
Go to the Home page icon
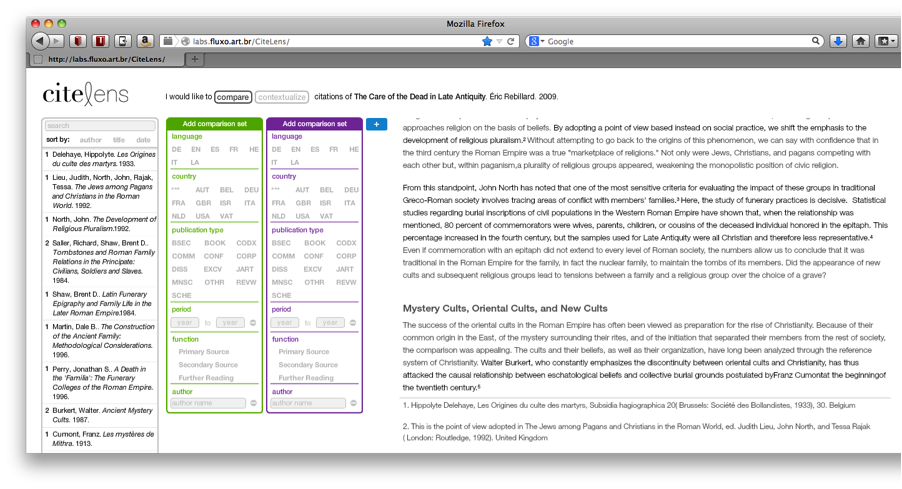pyautogui.click(x=861, y=41)
